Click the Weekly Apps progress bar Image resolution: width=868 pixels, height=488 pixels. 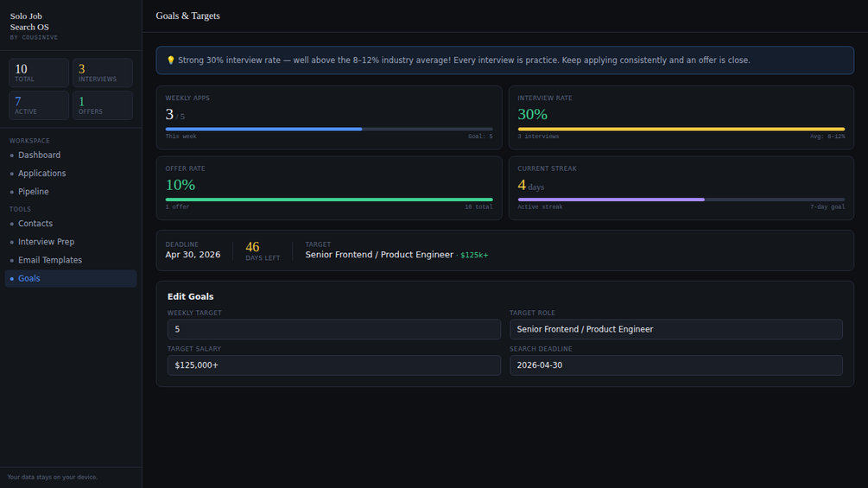[329, 129]
